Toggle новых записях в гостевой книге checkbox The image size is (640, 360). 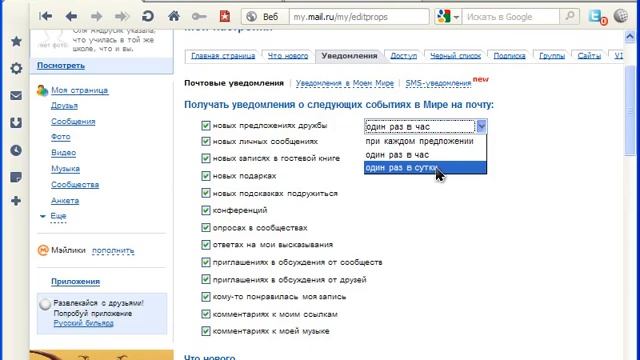[206, 158]
